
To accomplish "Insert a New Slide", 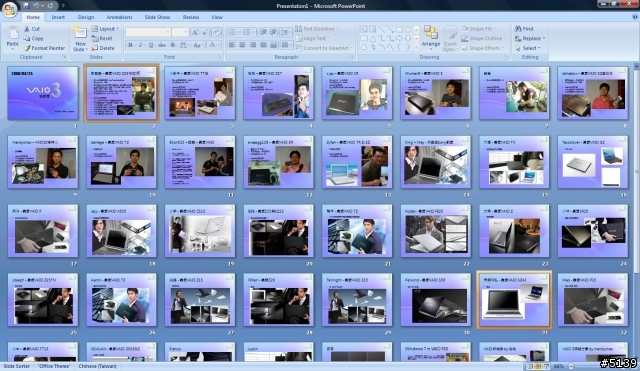I will click(80, 38).
